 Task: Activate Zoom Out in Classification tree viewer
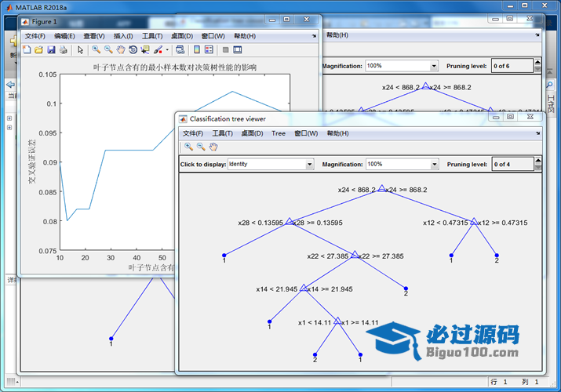201,147
